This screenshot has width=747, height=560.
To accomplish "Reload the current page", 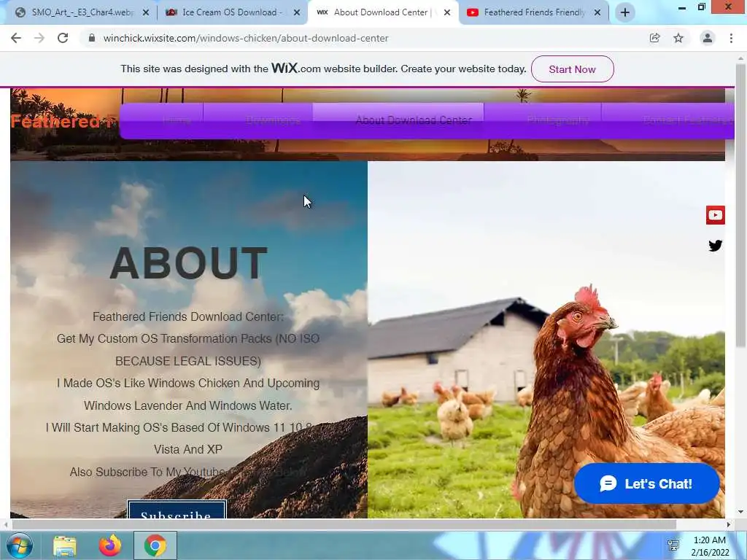I will 63,38.
